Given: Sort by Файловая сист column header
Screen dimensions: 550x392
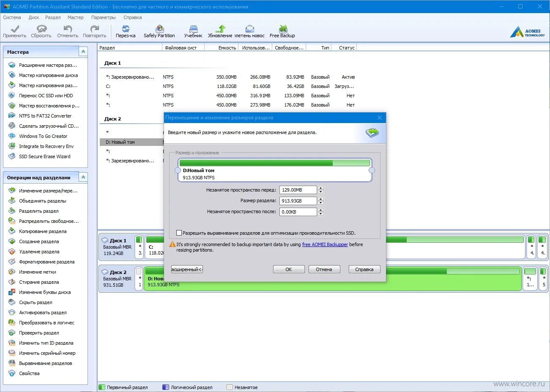Looking at the screenshot, I should point(183,48).
